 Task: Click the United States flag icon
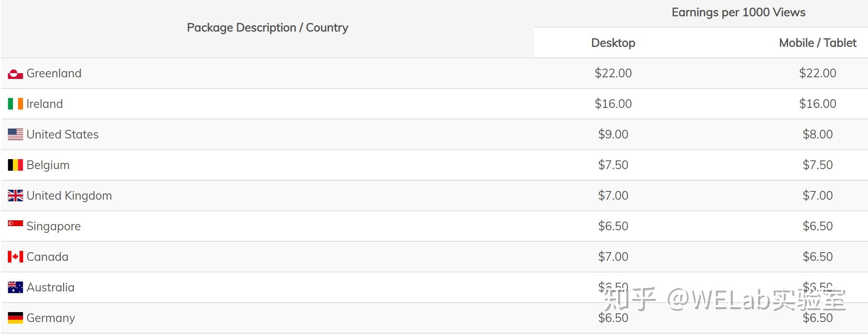15,134
